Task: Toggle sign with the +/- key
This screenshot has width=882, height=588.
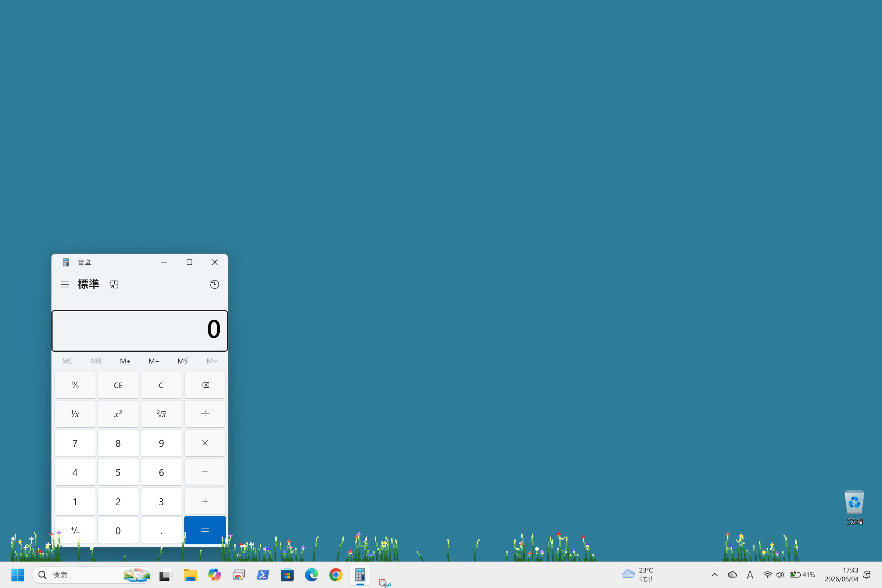Action: [x=75, y=530]
